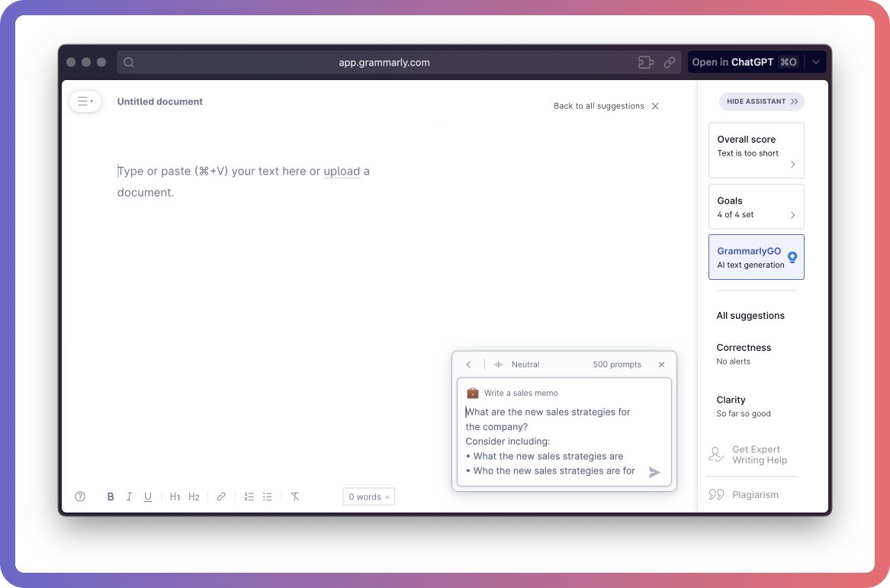Viewport: 890px width, 588px height.
Task: Open the help question mark icon
Action: click(x=80, y=496)
